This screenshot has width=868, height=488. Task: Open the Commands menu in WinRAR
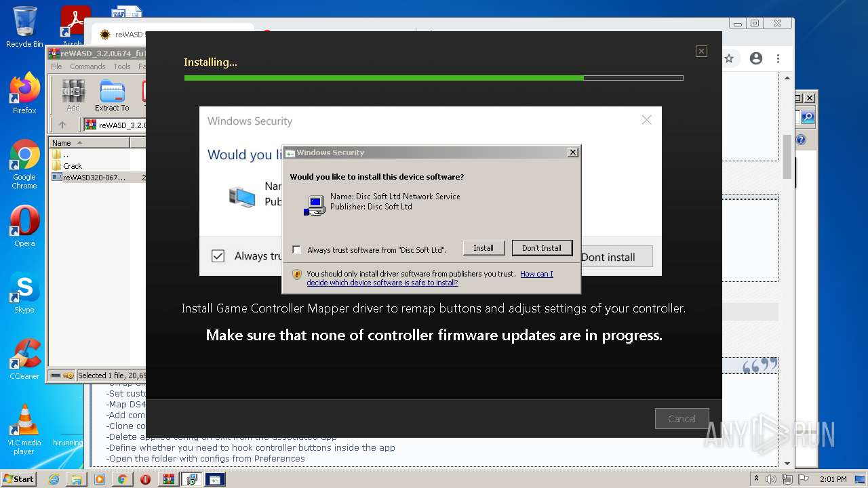point(87,66)
